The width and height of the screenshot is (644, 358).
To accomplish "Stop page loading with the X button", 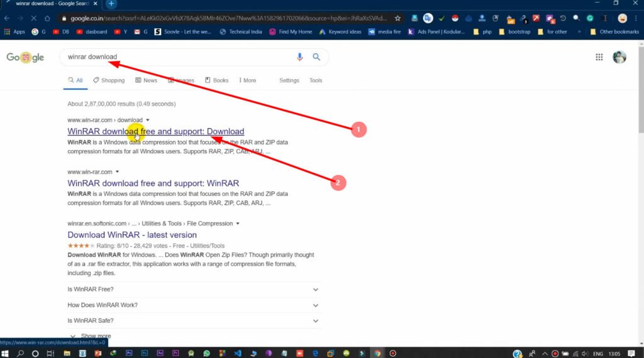I will click(x=34, y=18).
